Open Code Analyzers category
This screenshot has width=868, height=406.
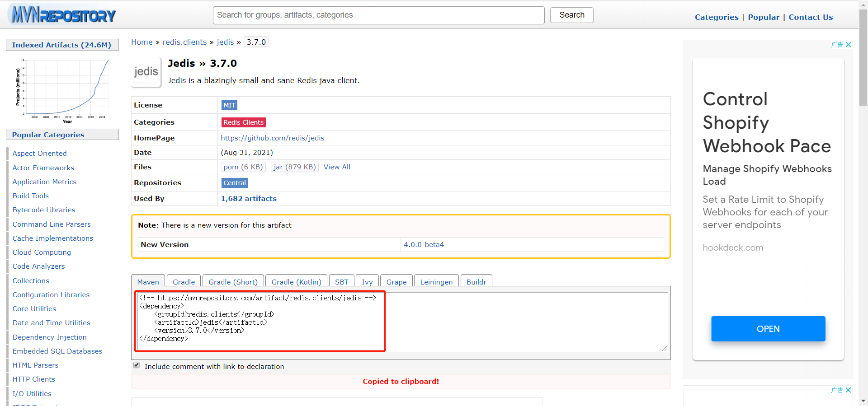[x=38, y=266]
